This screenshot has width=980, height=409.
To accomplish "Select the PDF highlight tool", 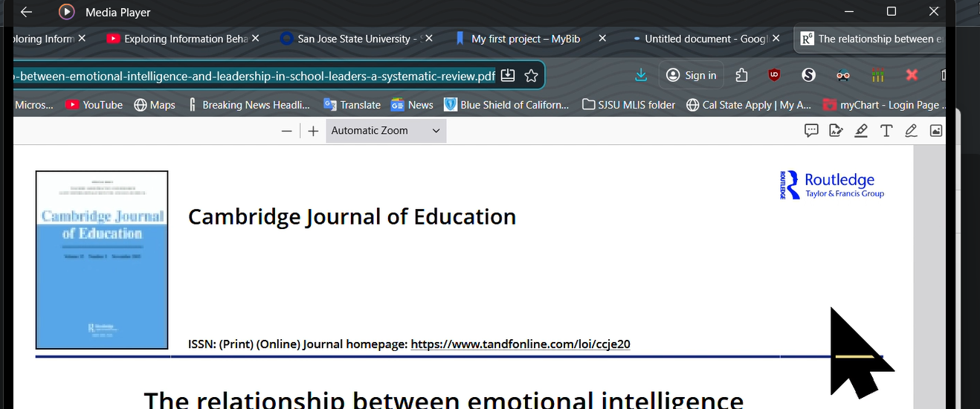I will pos(861,131).
